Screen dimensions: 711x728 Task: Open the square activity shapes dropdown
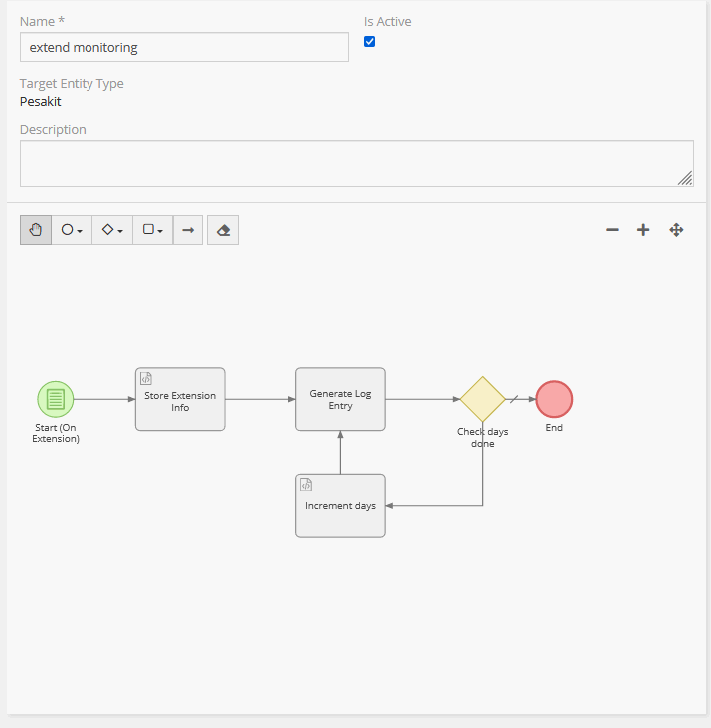tap(152, 230)
